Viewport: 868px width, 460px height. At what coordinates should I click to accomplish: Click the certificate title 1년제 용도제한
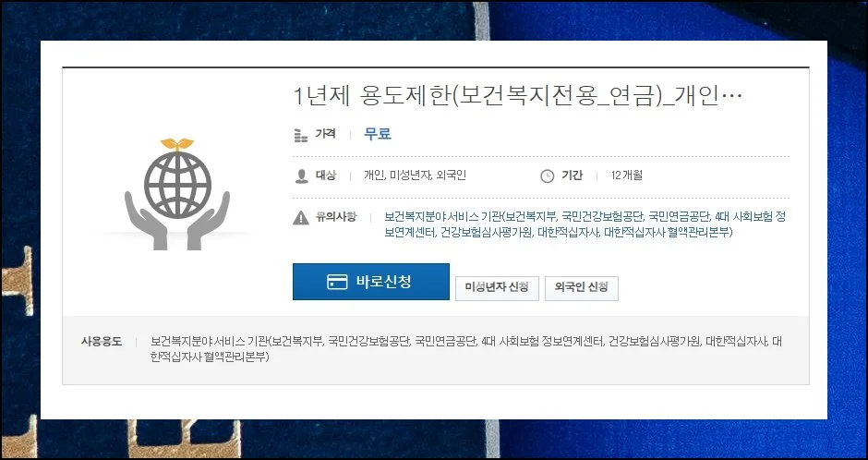(517, 97)
